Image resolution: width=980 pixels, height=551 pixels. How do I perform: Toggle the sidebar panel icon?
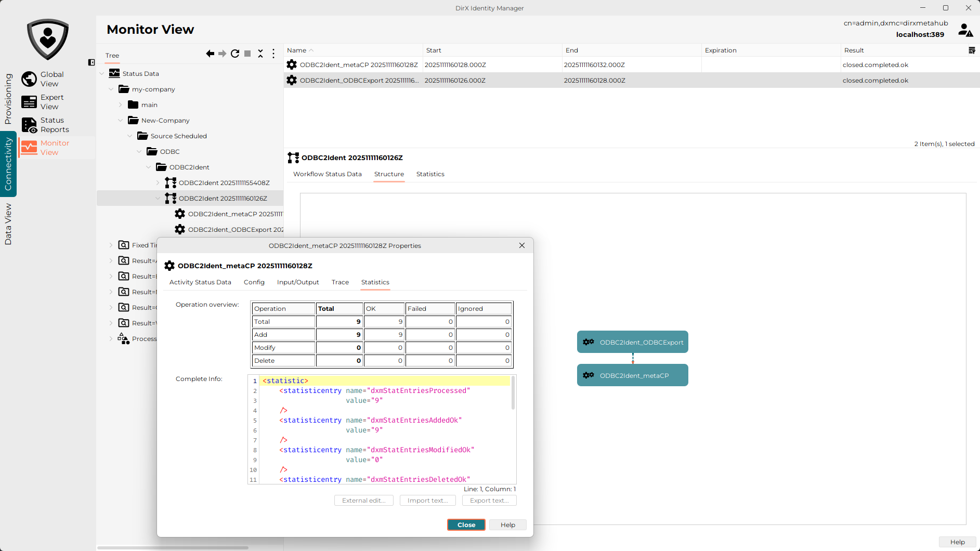click(x=92, y=62)
